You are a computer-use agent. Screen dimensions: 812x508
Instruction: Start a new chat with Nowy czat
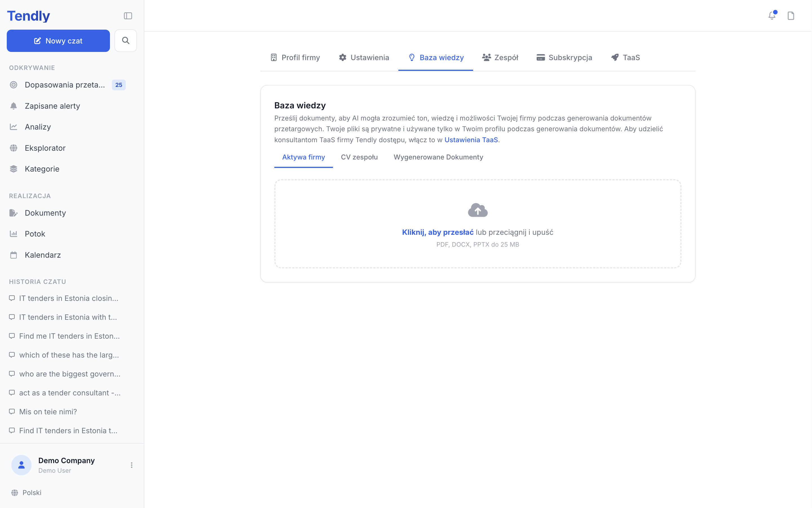tap(58, 41)
